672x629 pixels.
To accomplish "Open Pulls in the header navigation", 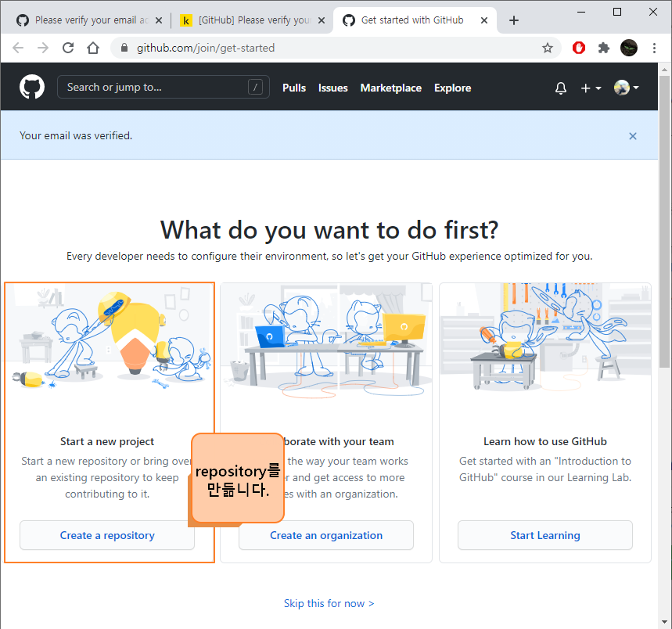I will (294, 88).
